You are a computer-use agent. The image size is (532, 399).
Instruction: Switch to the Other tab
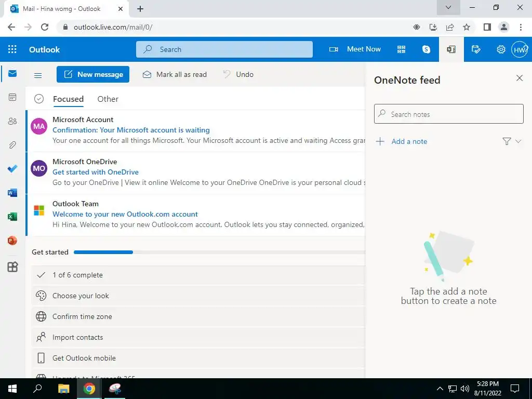coord(108,99)
